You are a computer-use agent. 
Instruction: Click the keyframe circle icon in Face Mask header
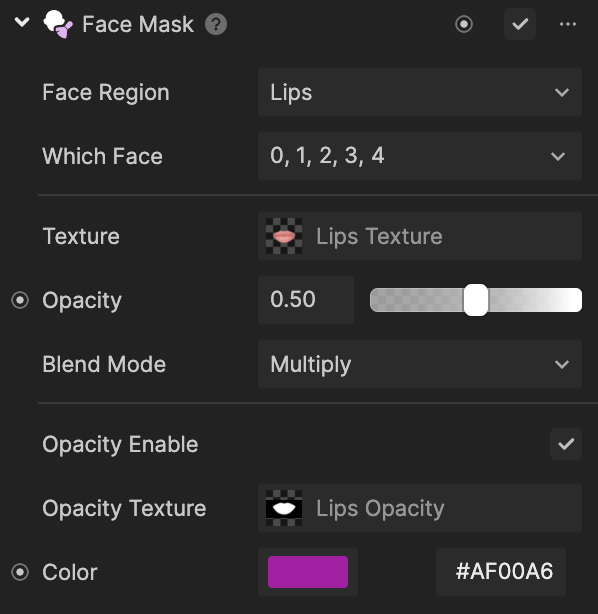click(x=464, y=24)
